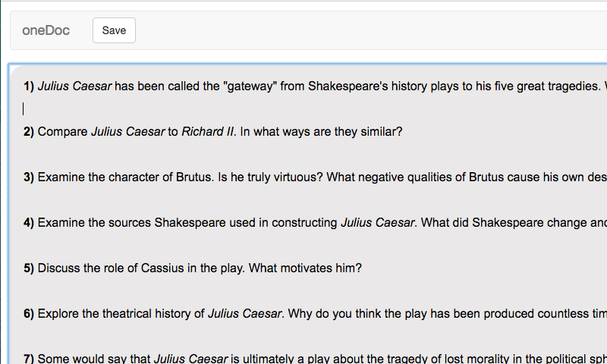The width and height of the screenshot is (607, 364).
Task: Click the oneDoc brand link
Action: pos(46,30)
